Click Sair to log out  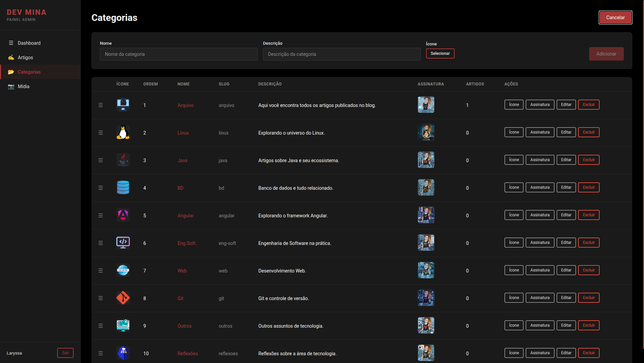[65, 353]
